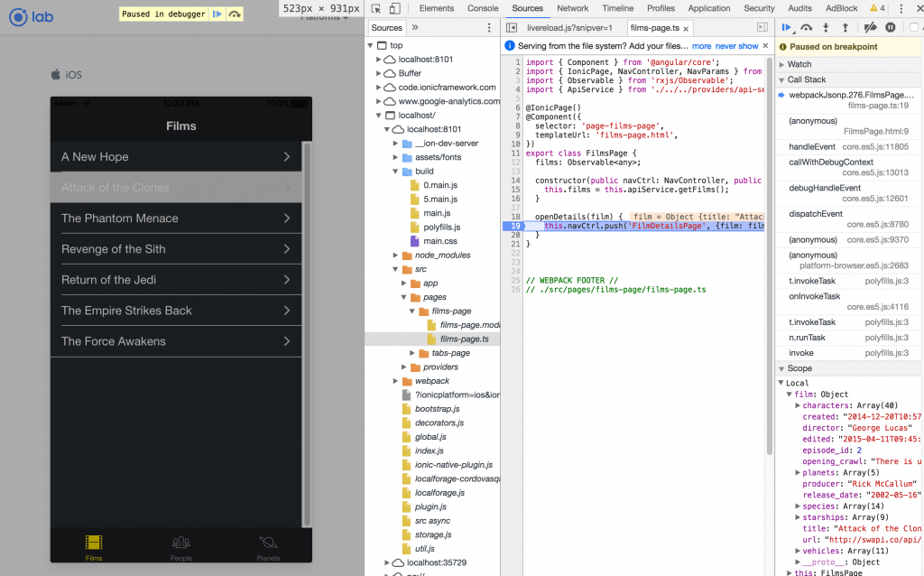Open bootstrap.js in the file tree
924x576 pixels.
point(437,409)
